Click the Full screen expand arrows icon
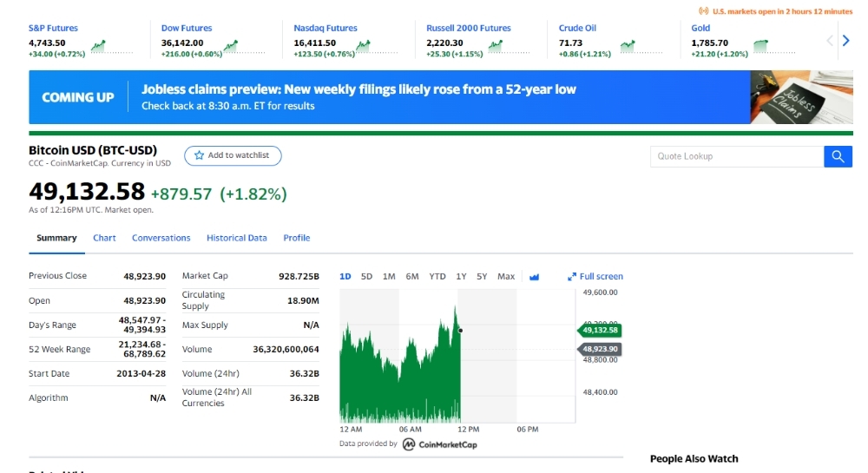 572,277
